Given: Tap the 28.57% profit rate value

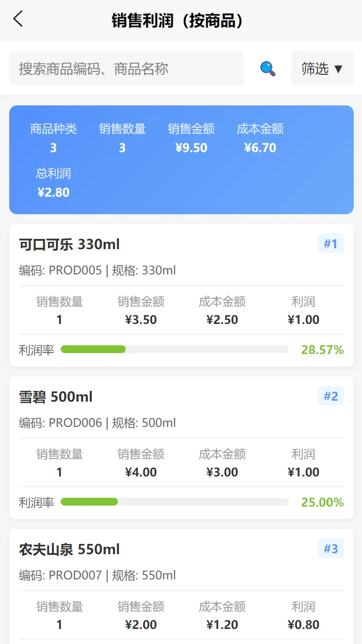Looking at the screenshot, I should coord(322,350).
